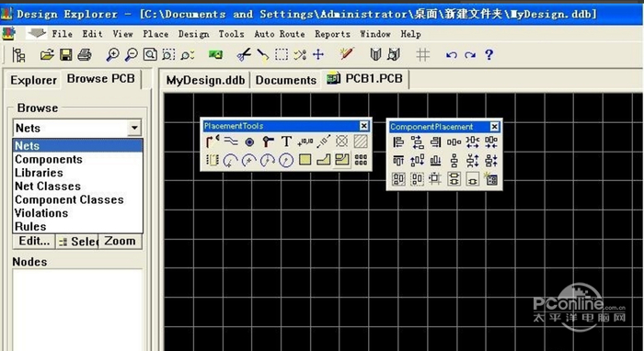The width and height of the screenshot is (644, 351).
Task: Select the interactive routing track tool
Action: 213,142
